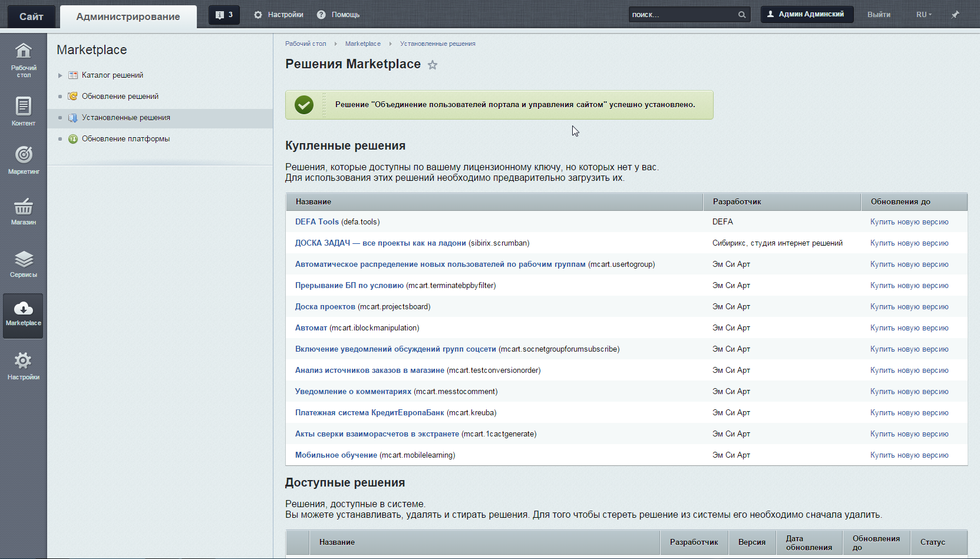Pin the admin panel with pin icon

pyautogui.click(x=955, y=15)
